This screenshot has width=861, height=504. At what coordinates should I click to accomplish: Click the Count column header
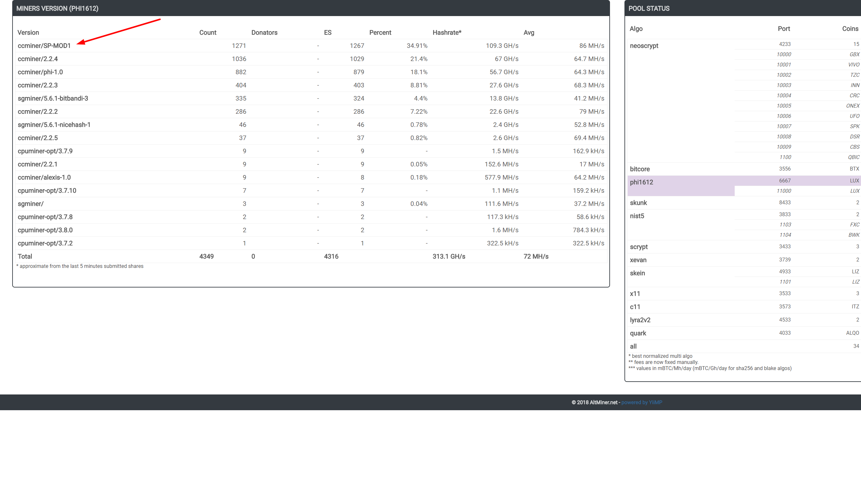(208, 32)
